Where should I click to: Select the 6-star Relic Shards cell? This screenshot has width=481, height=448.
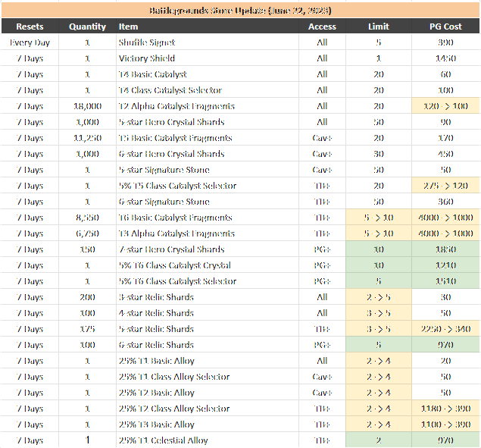208,345
